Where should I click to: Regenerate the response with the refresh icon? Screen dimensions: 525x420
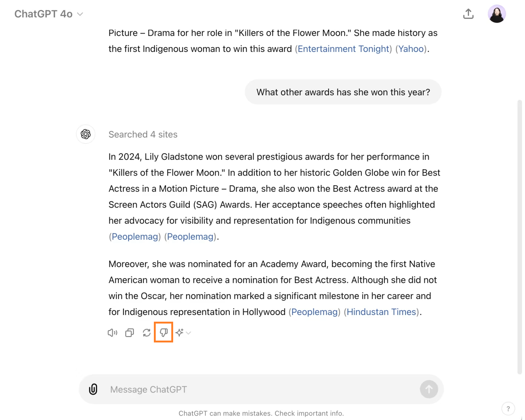[146, 333]
